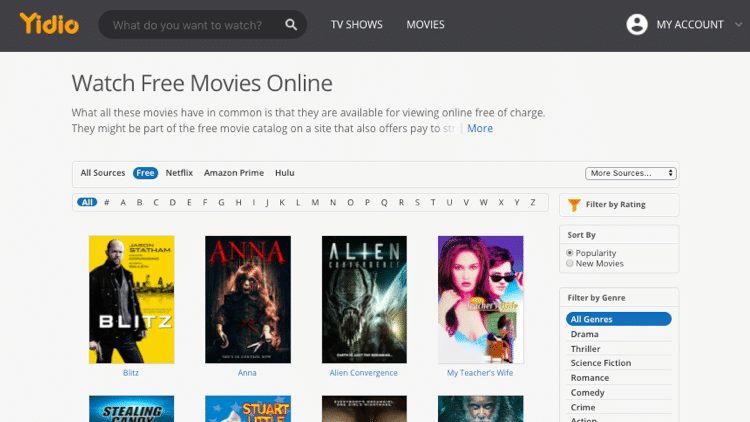
Task: Filter movies by letter D
Action: point(172,202)
